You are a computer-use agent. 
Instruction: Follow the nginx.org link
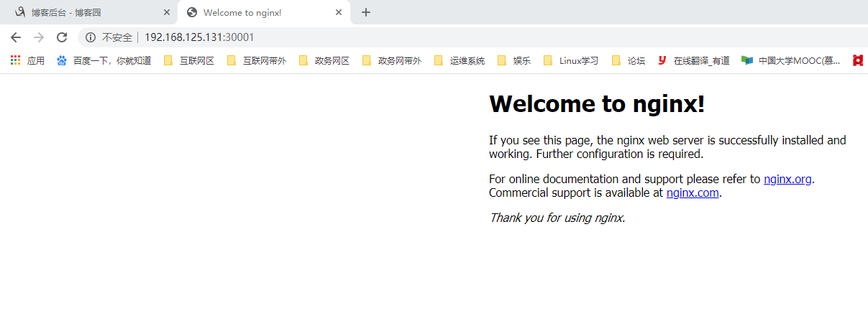pyautogui.click(x=787, y=180)
